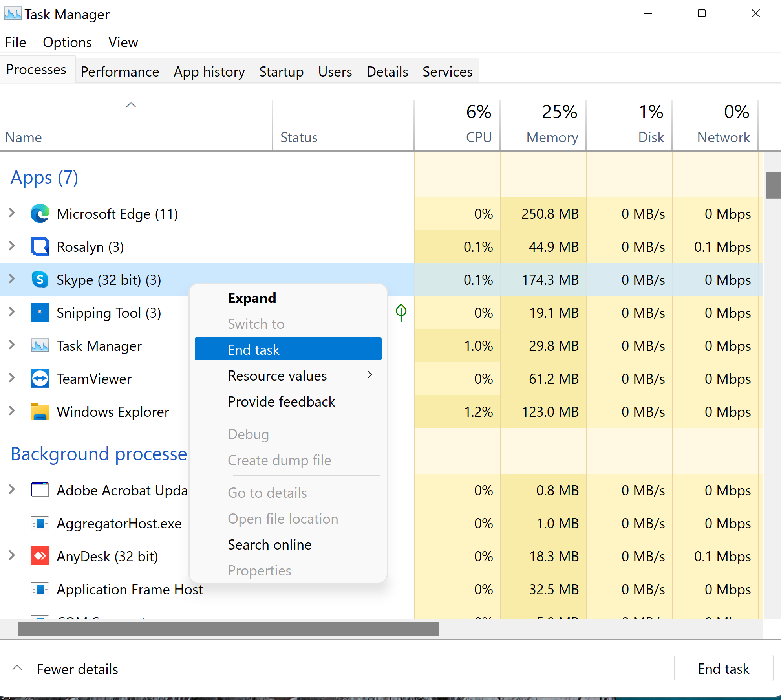Maximize the Task Manager window
This screenshot has width=781, height=700.
point(702,14)
